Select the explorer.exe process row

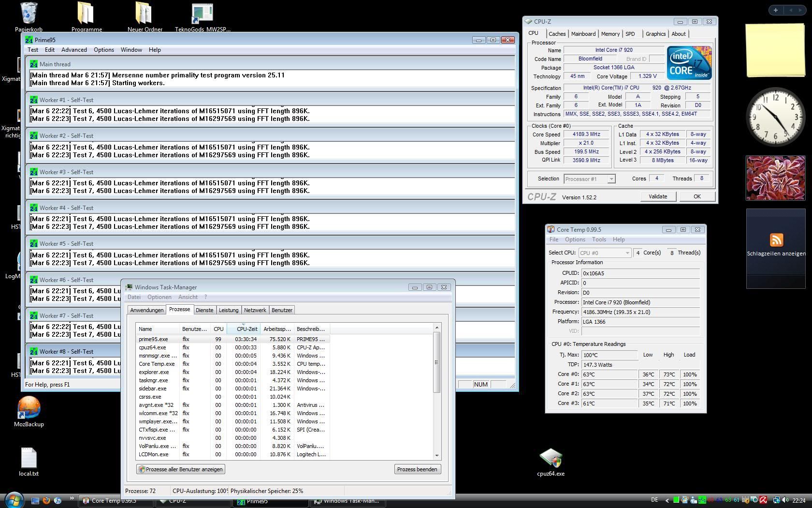pos(233,372)
